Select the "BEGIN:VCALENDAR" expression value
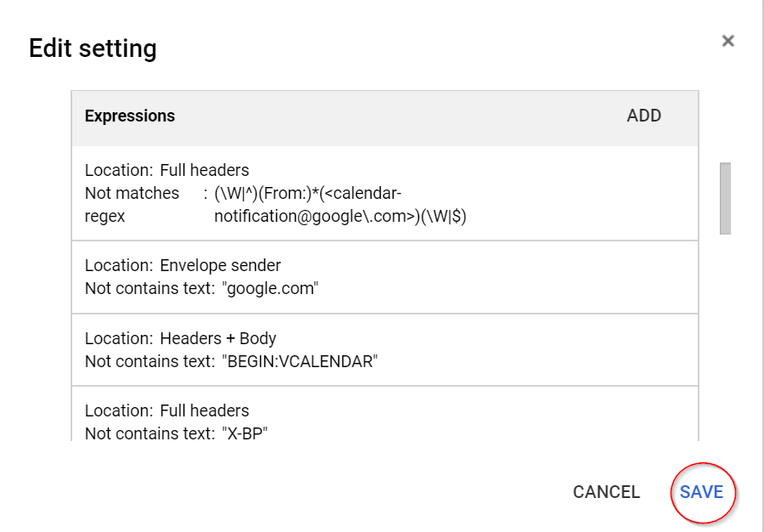Screen dimensions: 764x532 pos(299,361)
